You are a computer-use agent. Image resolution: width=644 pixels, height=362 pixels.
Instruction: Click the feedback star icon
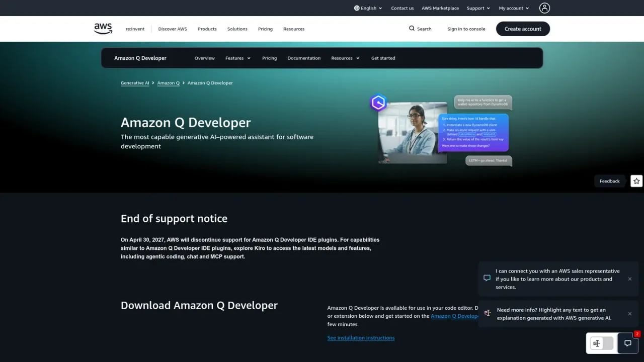(637, 181)
